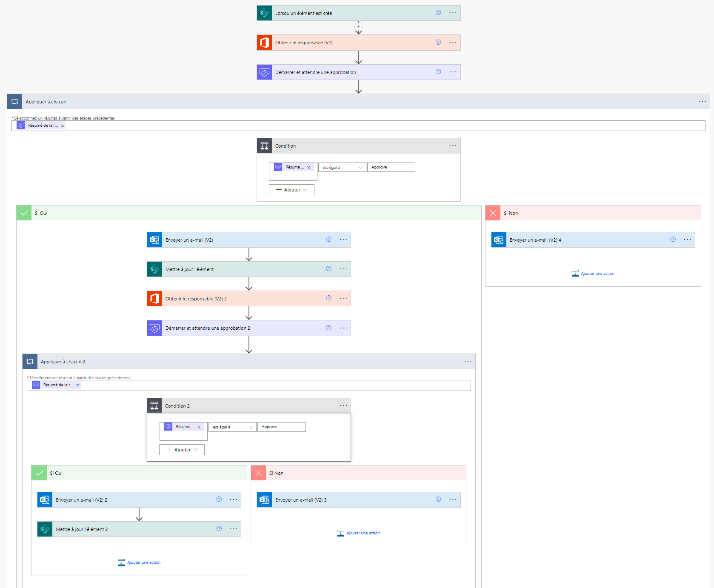Open the ellipsis menu of "Envoyer un e-mail (V2) 2"
Image resolution: width=714 pixels, height=588 pixels.
233,500
